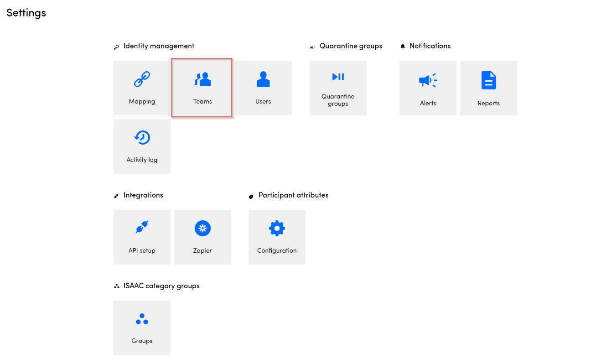View the Activity log history icon
The height and width of the screenshot is (364, 596).
point(142,138)
